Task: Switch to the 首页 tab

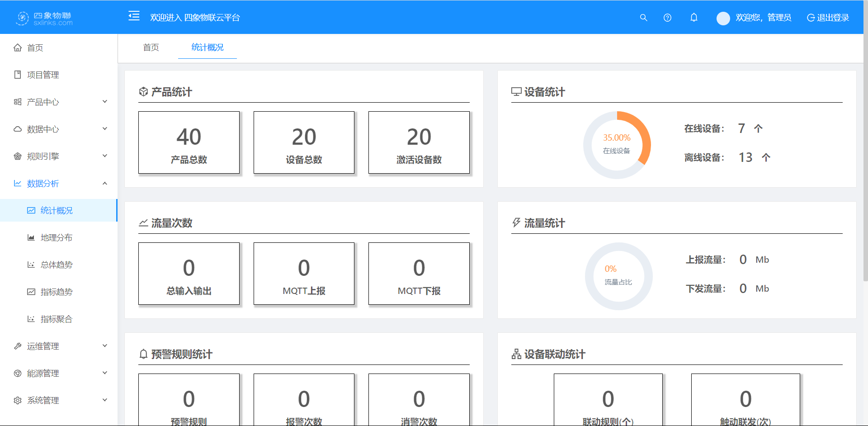Action: tap(151, 47)
